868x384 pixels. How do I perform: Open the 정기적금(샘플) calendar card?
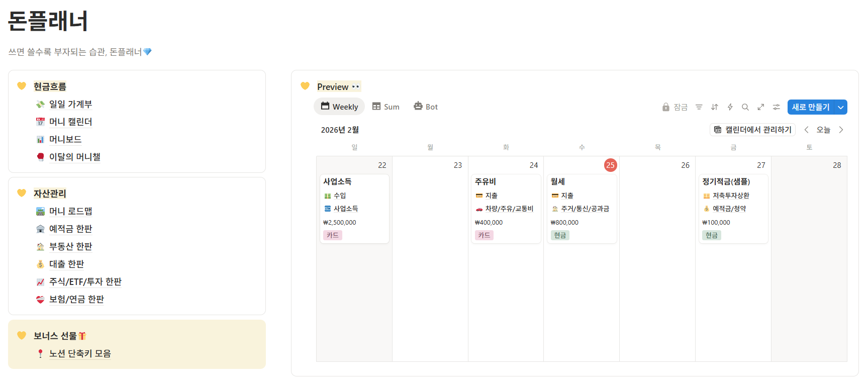pos(733,209)
